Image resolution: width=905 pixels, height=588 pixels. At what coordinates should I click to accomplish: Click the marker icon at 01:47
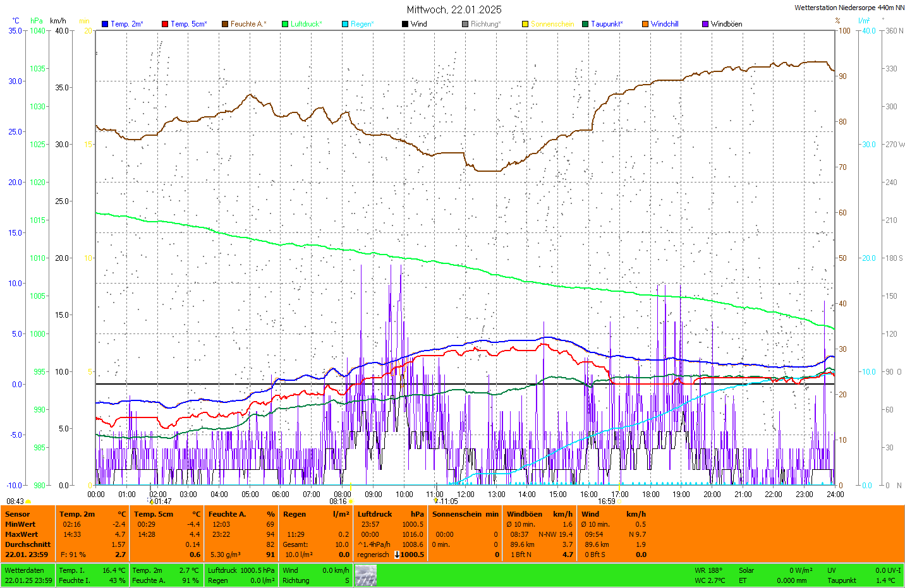152,501
